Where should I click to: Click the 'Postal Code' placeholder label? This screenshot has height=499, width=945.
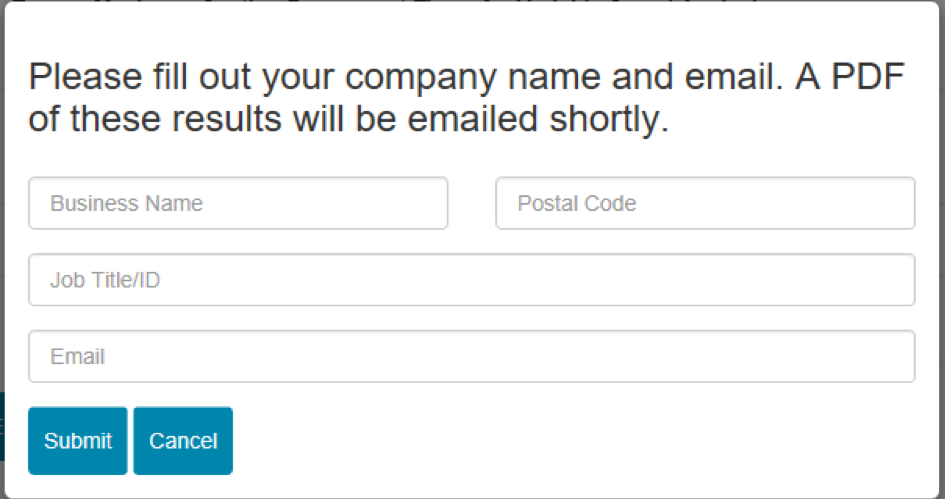(x=577, y=203)
